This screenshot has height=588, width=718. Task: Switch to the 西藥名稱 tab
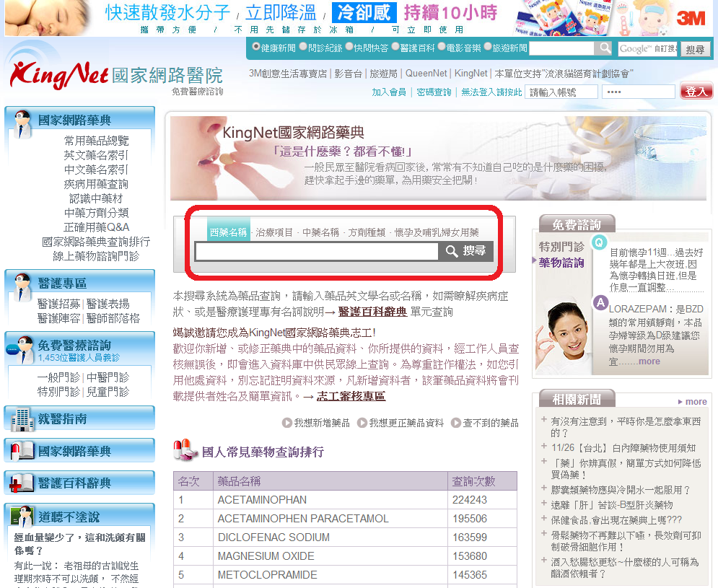point(229,229)
